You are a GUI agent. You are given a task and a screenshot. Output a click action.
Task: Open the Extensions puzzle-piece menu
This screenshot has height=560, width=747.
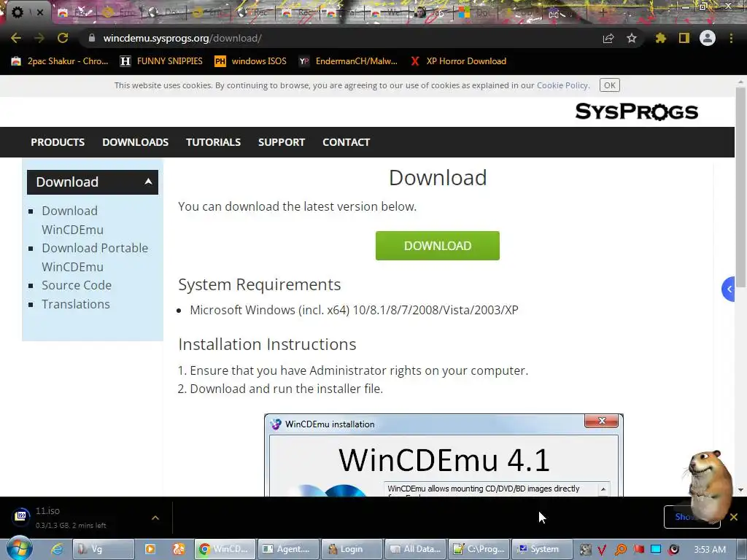(x=661, y=38)
